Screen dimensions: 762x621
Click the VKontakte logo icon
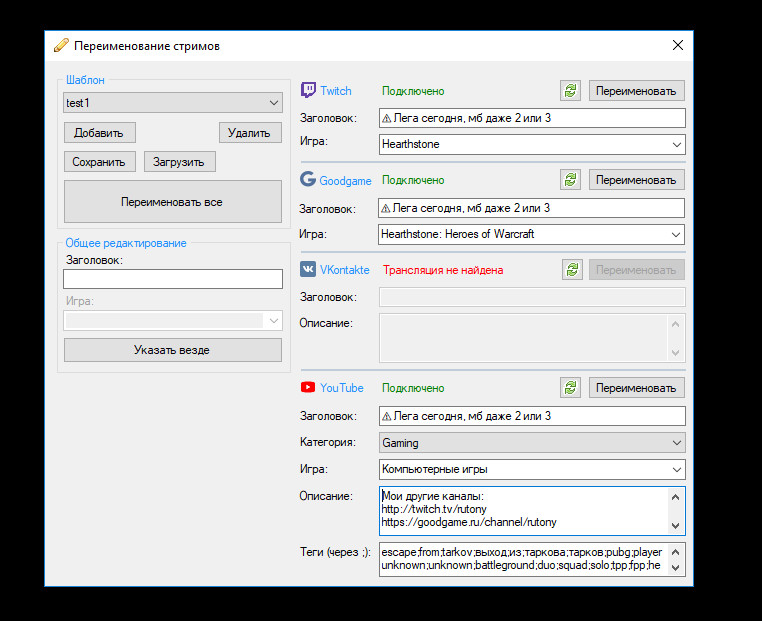coord(309,270)
